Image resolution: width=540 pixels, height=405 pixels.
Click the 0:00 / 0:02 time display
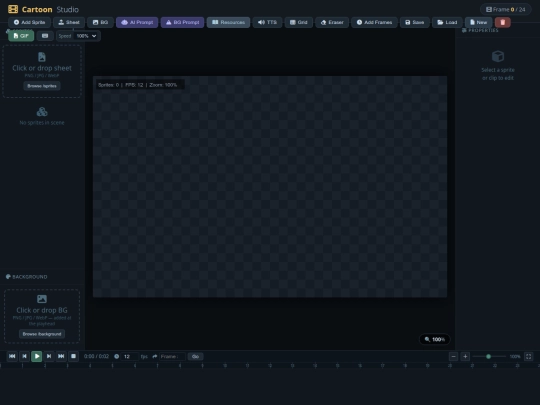(x=96, y=356)
